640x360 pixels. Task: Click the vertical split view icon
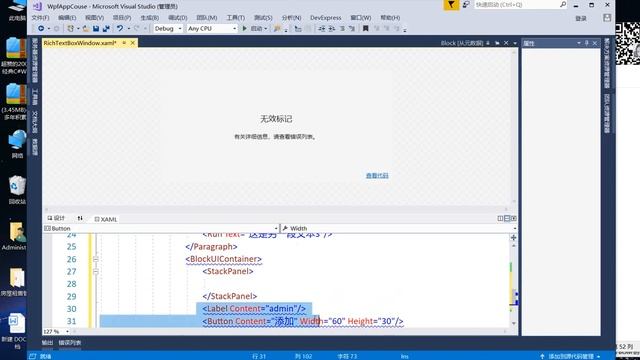click(500, 218)
